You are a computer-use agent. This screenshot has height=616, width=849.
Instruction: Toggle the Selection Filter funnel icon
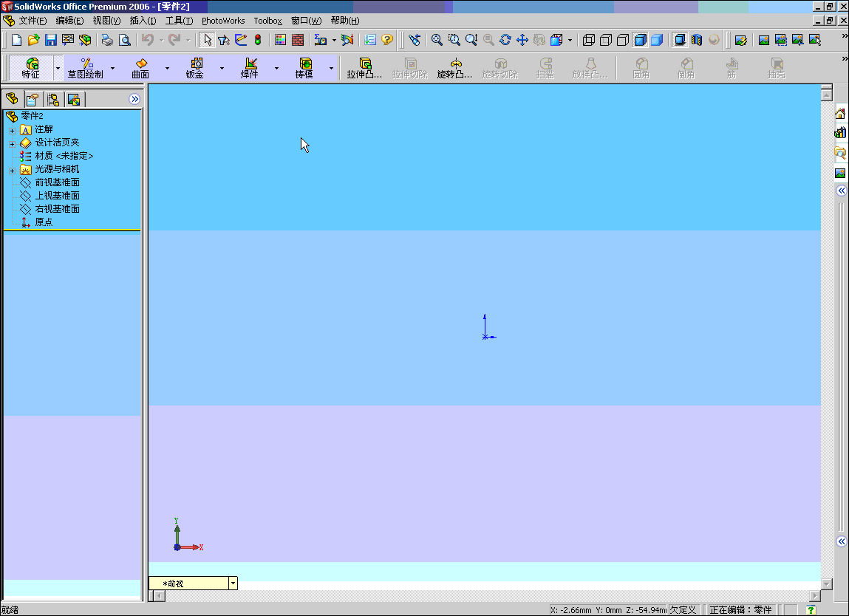(224, 40)
